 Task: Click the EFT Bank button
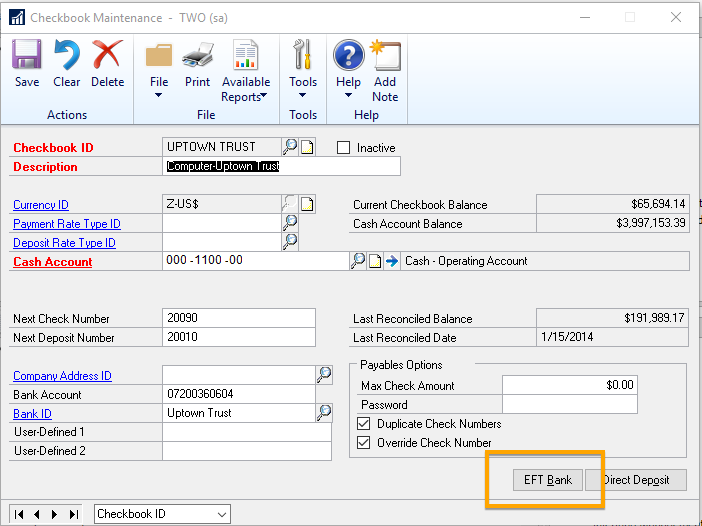548,480
